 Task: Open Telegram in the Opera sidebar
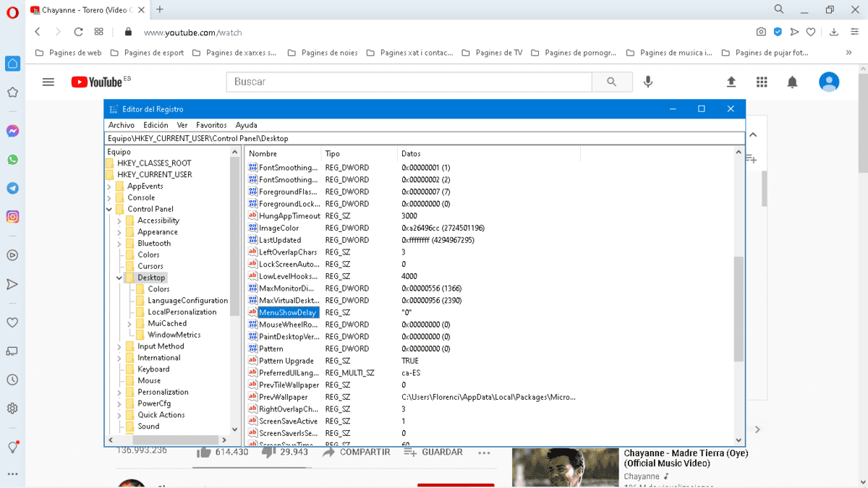coord(12,188)
